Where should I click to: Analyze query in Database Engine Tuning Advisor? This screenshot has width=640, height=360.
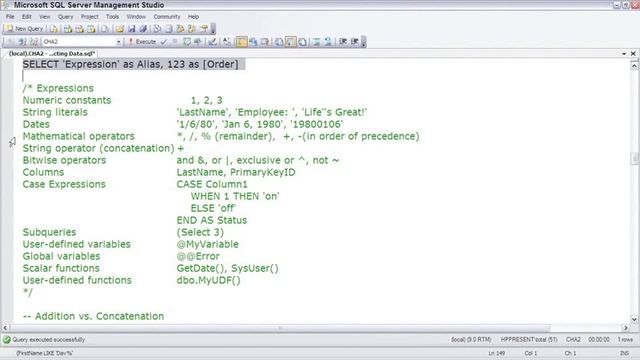198,42
